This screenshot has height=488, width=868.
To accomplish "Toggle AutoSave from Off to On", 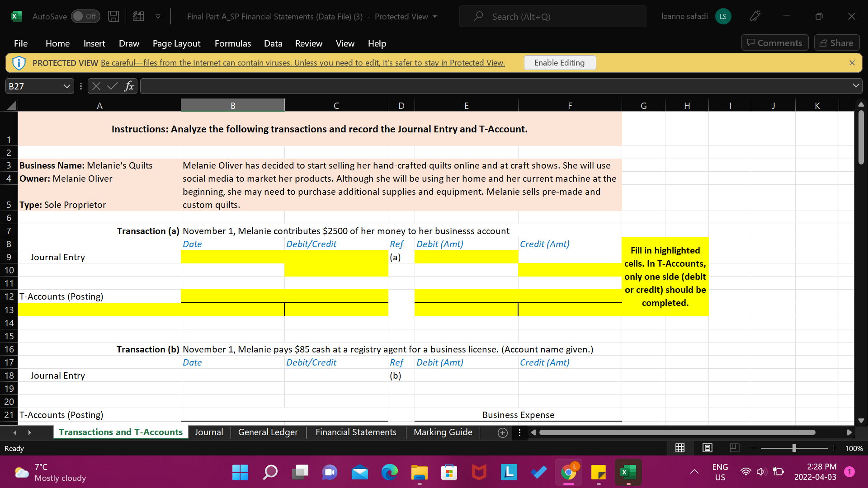I will (85, 16).
